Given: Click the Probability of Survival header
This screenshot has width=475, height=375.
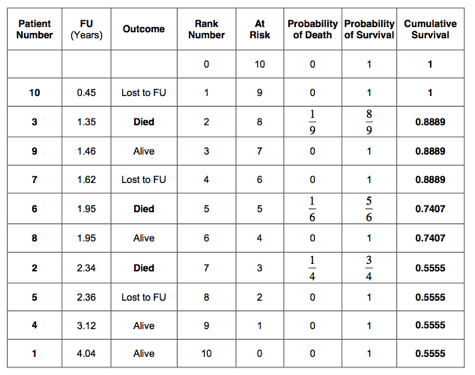Looking at the screenshot, I should click(369, 29).
